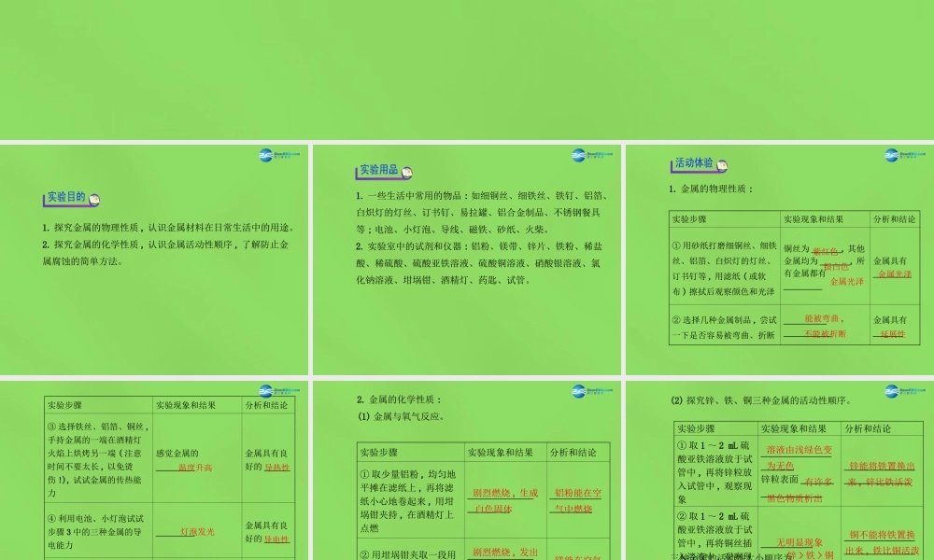Click the scroll icon beside 活动体验 heading
This screenshot has height=560, width=934.
pos(721,164)
